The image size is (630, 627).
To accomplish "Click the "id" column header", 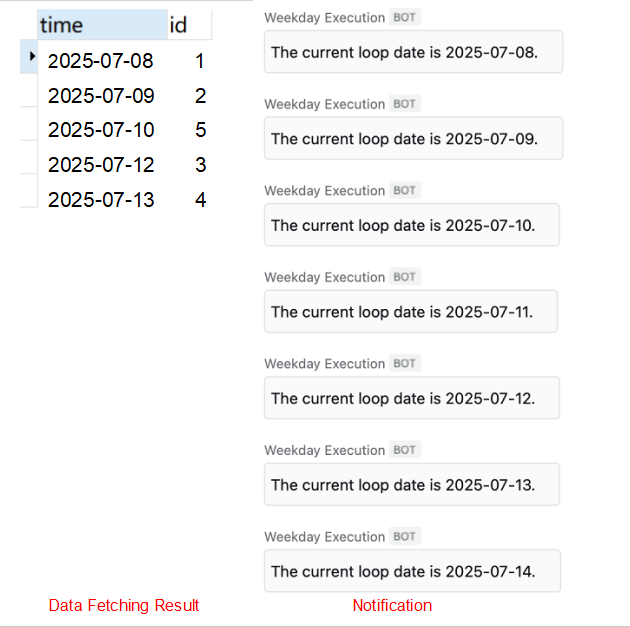I will pos(180,25).
